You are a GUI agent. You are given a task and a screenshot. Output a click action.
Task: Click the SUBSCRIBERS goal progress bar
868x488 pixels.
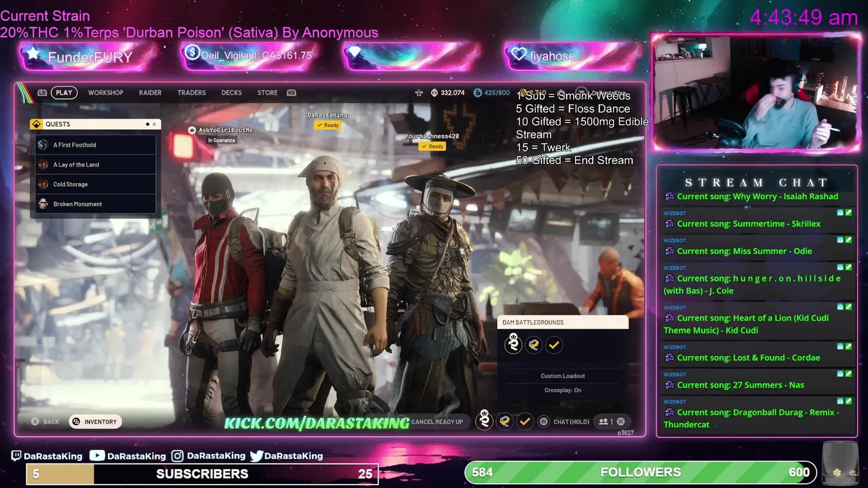202,474
